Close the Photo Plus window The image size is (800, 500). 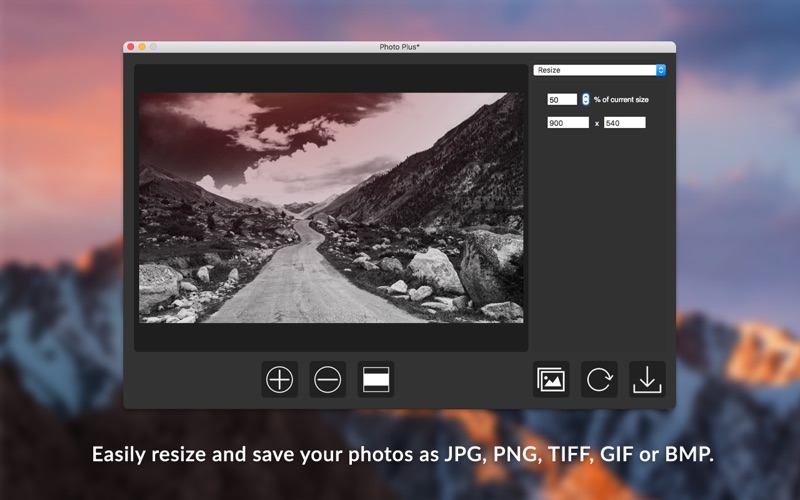coord(131,47)
